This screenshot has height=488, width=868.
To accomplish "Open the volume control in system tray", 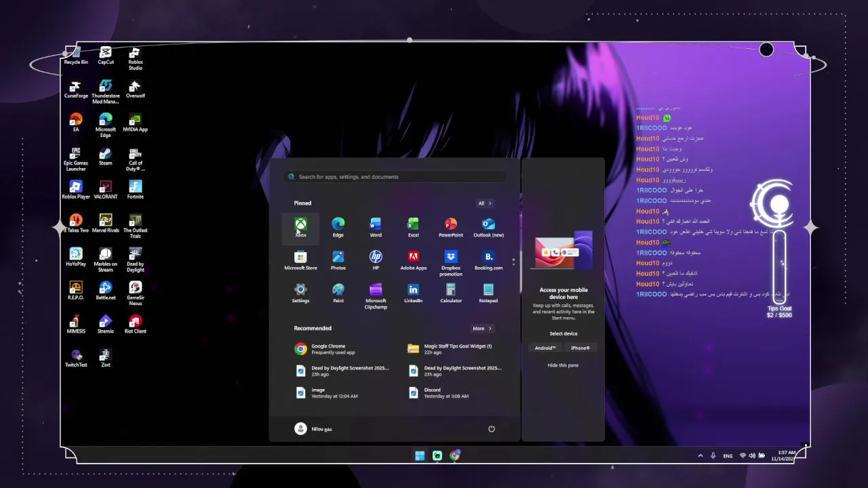I will pos(752,455).
